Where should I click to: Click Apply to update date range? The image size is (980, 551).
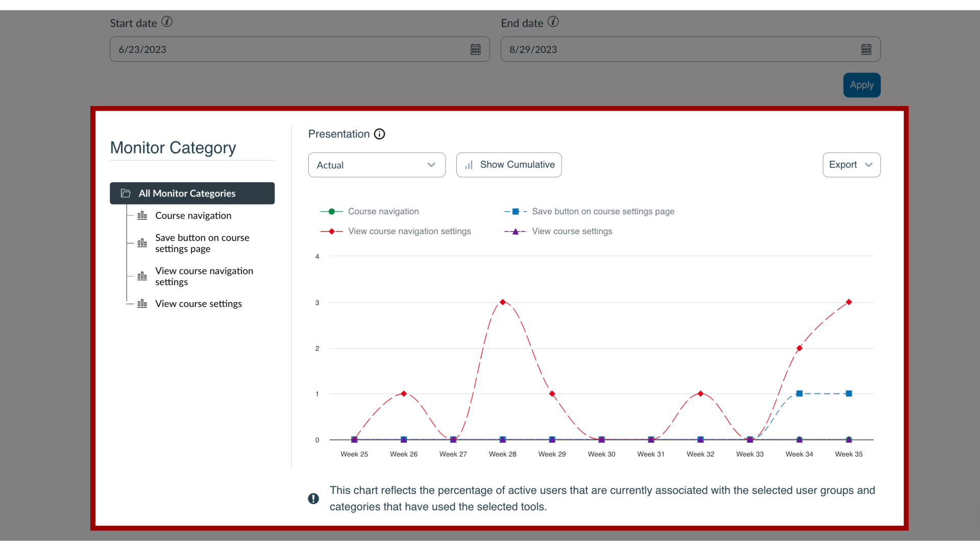862,84
